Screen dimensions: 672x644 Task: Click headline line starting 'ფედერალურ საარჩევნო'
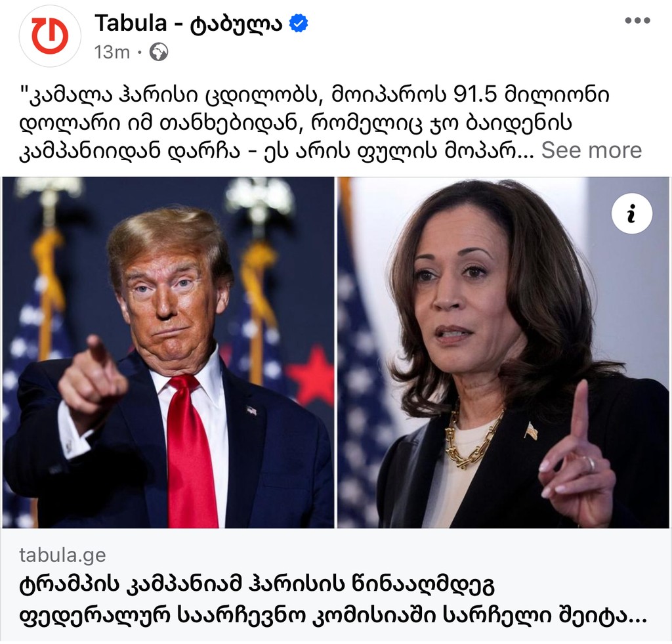[x=333, y=615]
